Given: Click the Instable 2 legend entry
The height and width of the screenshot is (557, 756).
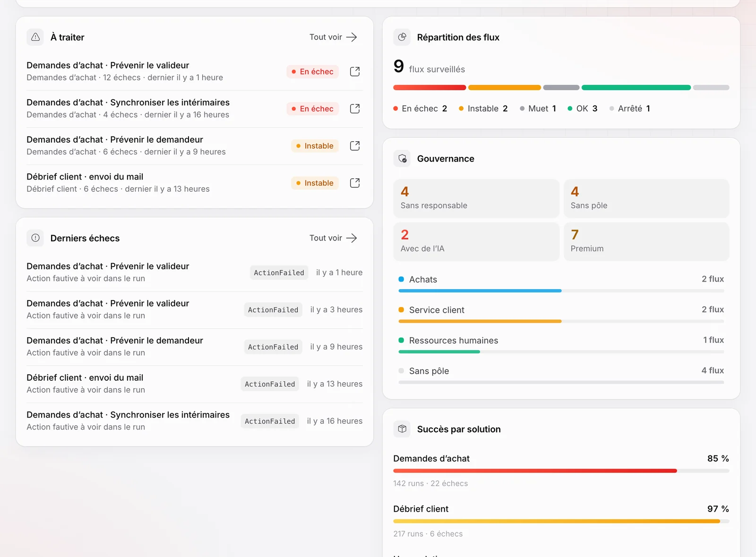Looking at the screenshot, I should coord(483,109).
